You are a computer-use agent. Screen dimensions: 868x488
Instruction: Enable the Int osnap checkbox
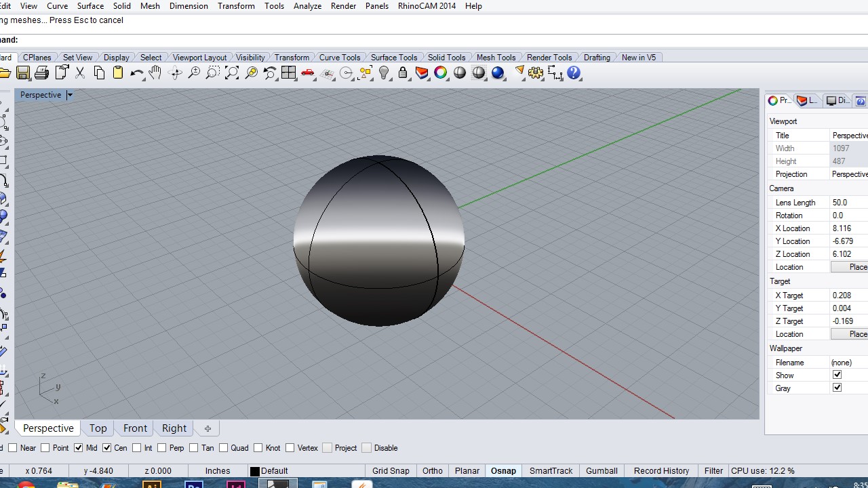pos(137,448)
